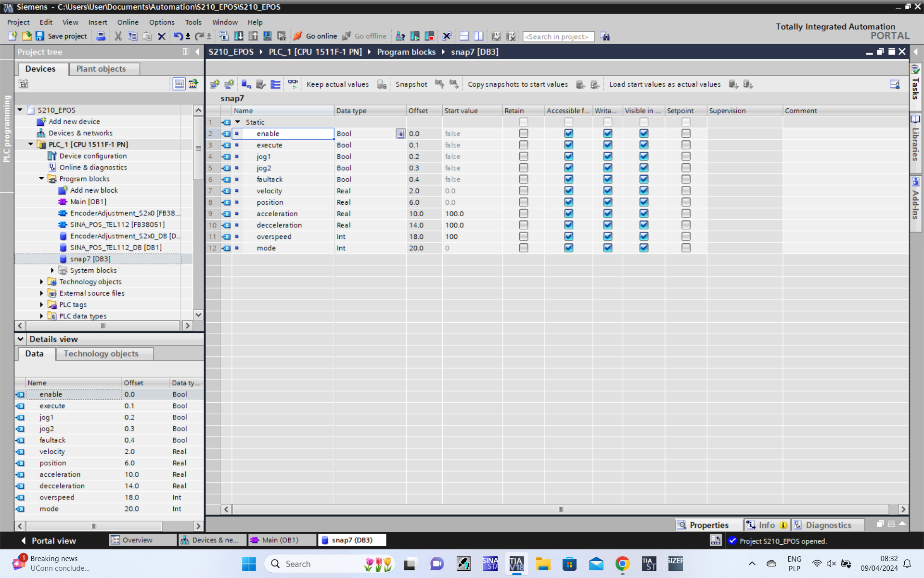Click the editor's horizontal scrollbar thumb
The height and width of the screenshot is (578, 924).
tap(560, 509)
